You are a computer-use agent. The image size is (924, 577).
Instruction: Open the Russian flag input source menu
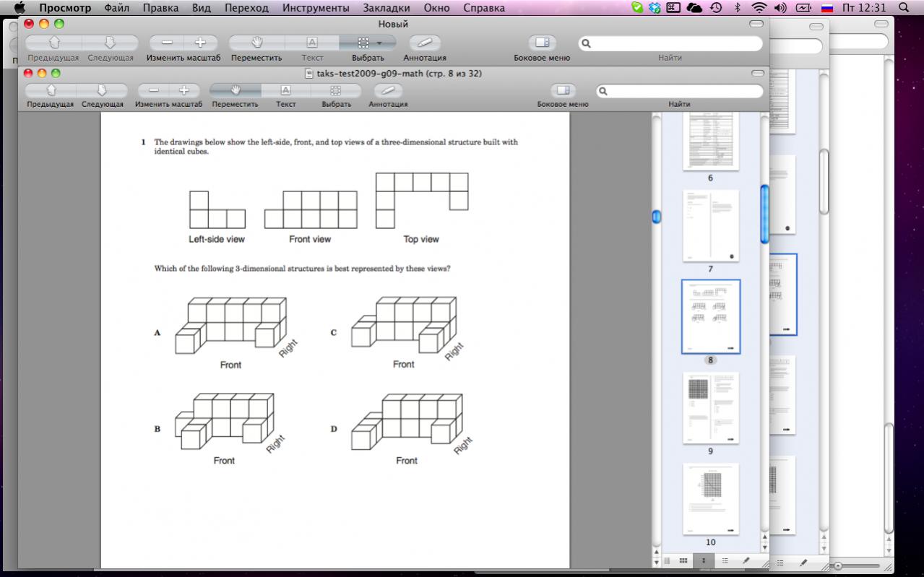[827, 8]
